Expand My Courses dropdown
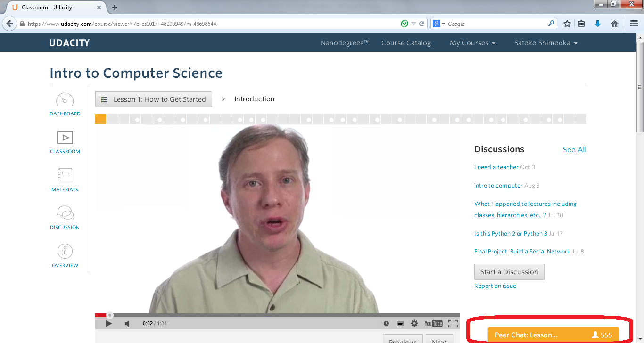The image size is (644, 343). 472,43
